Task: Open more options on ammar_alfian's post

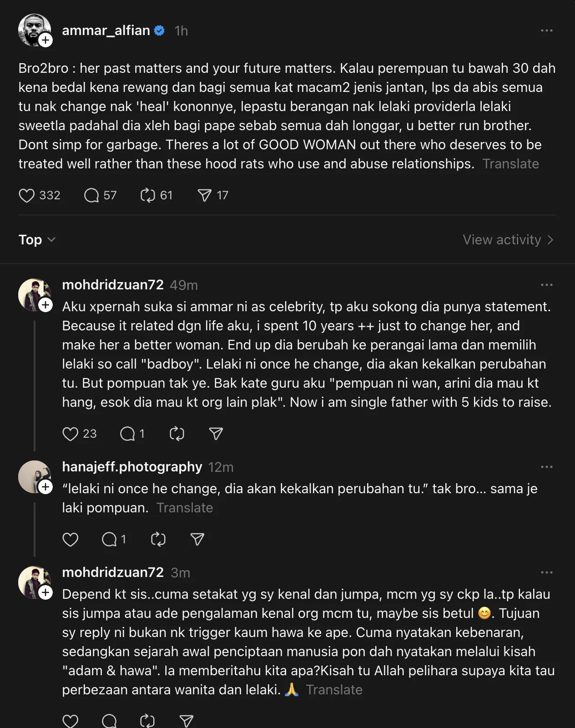Action: [x=546, y=30]
